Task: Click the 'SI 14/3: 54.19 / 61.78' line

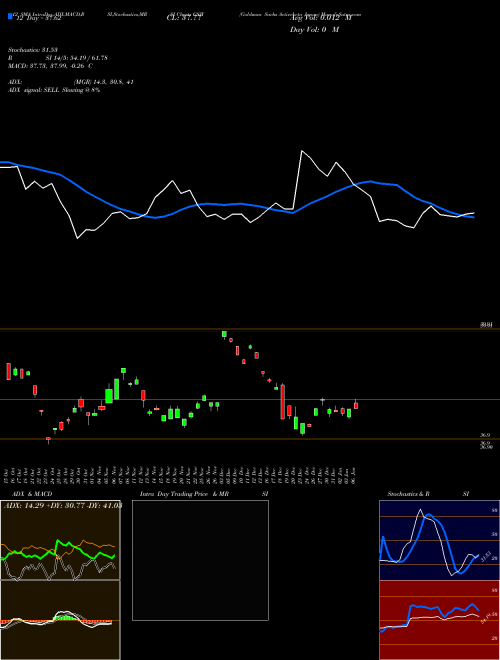Action: point(77,58)
